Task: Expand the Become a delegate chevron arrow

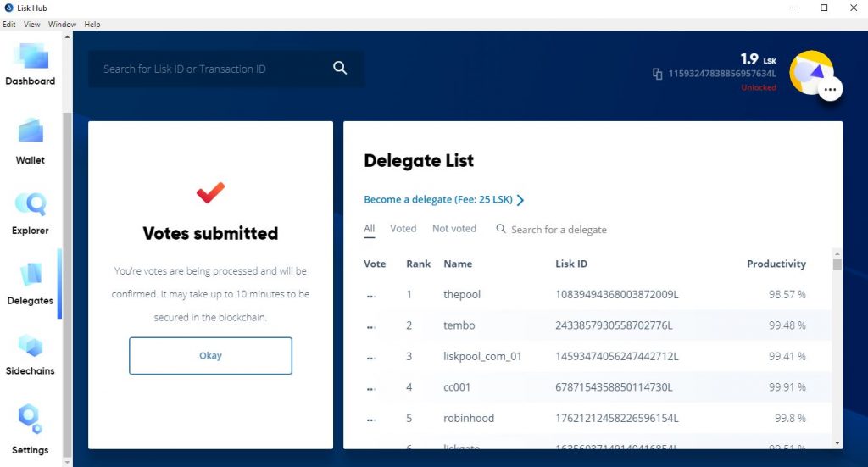Action: point(520,200)
